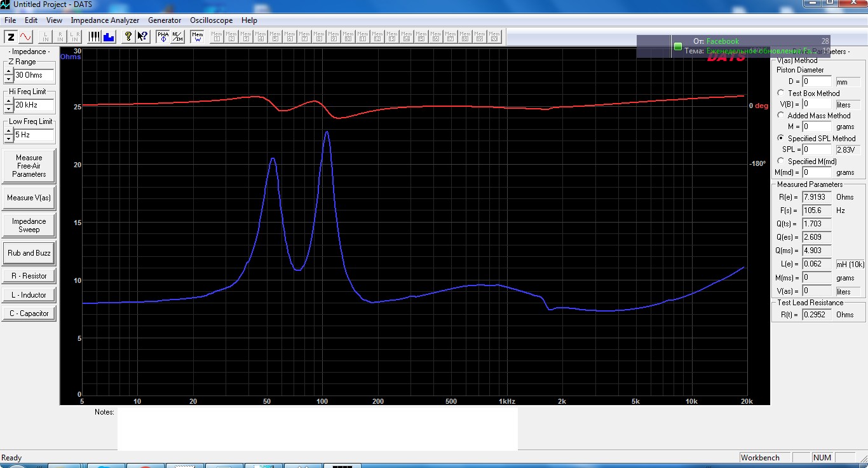Run the Rub and Buzz test
This screenshot has width=868, height=468.
[x=29, y=253]
